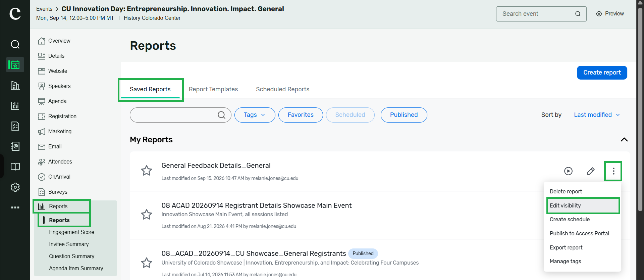Open the more options ellipsis in left rail
Screen dimensions: 644x280
point(15,207)
